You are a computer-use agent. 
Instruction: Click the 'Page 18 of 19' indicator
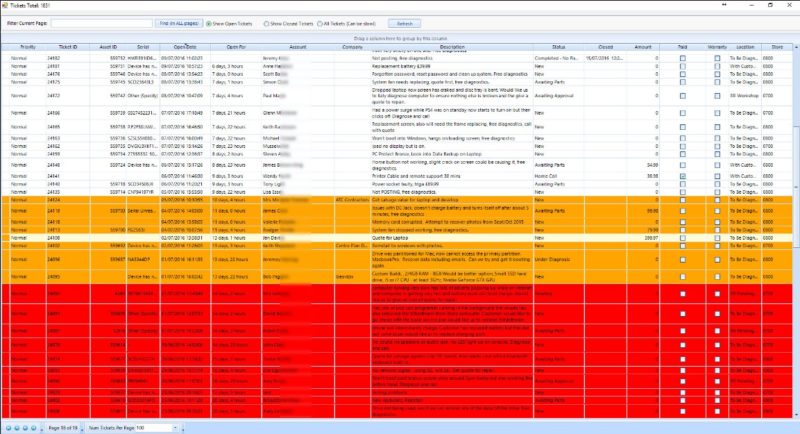click(63, 428)
